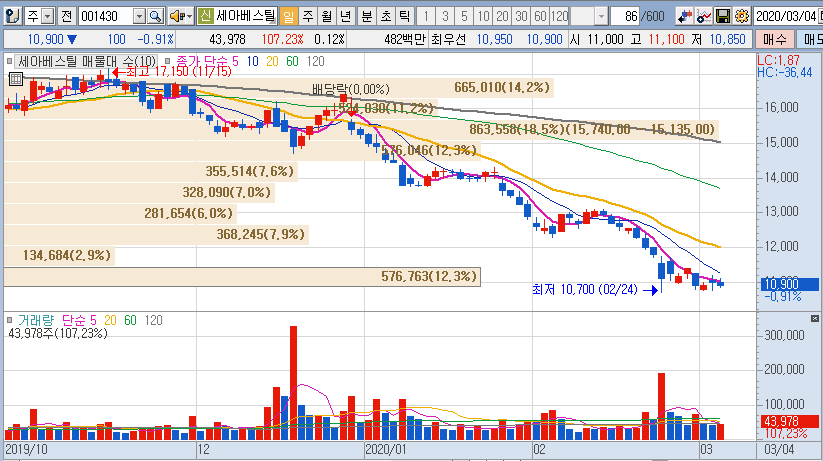The height and width of the screenshot is (461, 823).
Task: Select the 월 monthly period button
Action: tap(326, 16)
